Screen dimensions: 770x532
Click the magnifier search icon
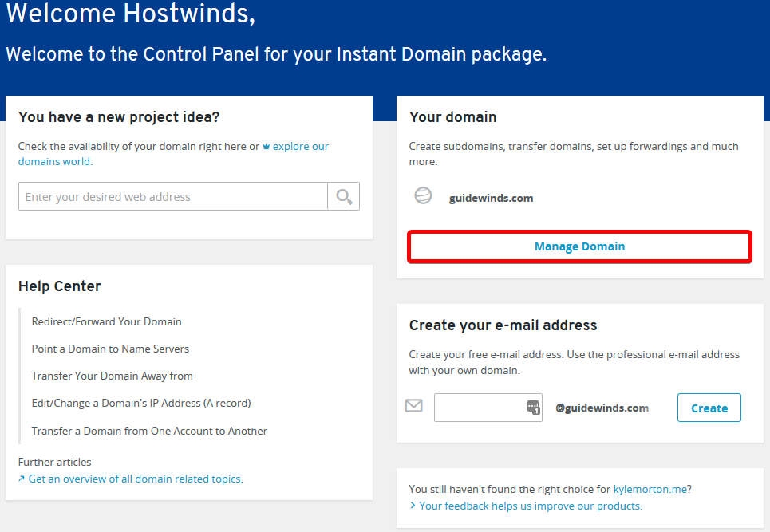[344, 197]
